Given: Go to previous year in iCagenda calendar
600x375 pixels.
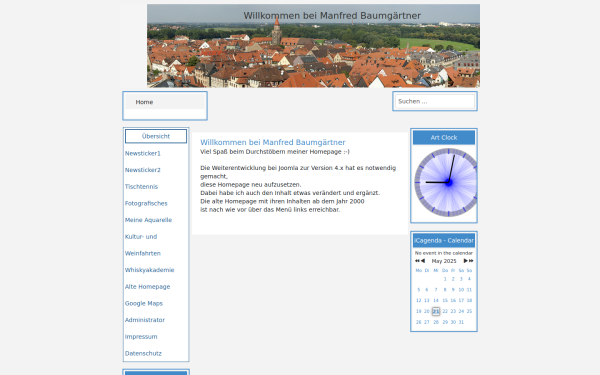Looking at the screenshot, I should click(417, 261).
